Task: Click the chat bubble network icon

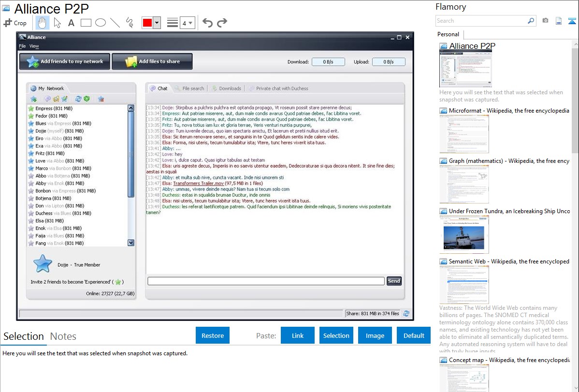Action: click(48, 99)
